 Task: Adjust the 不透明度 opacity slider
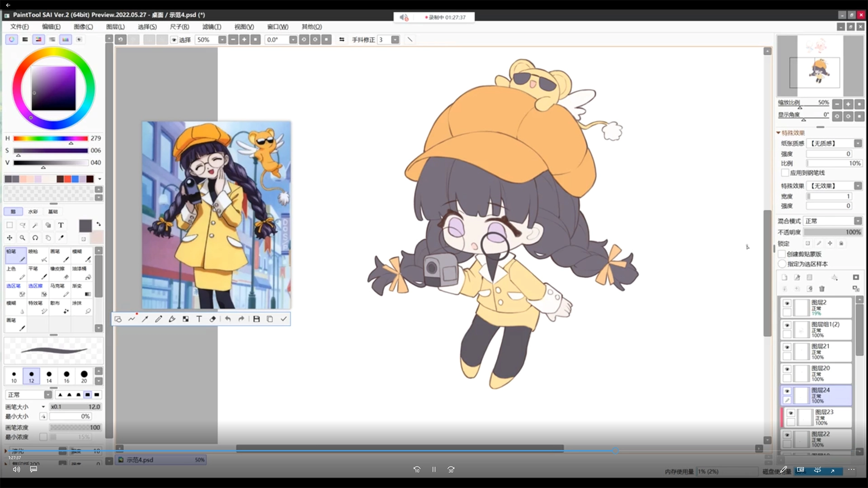point(832,232)
